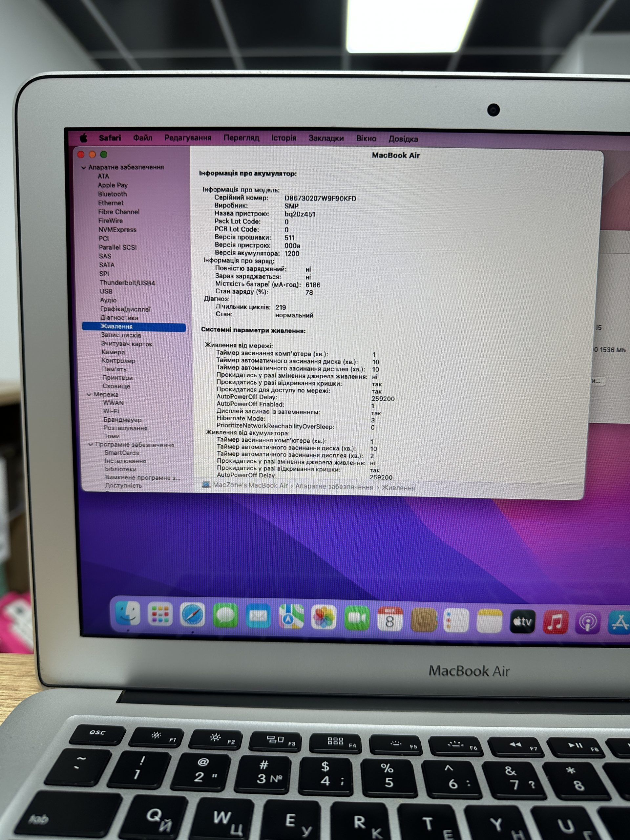Select Apple Pay in the sidebar
This screenshot has height=840, width=630.
point(113,185)
